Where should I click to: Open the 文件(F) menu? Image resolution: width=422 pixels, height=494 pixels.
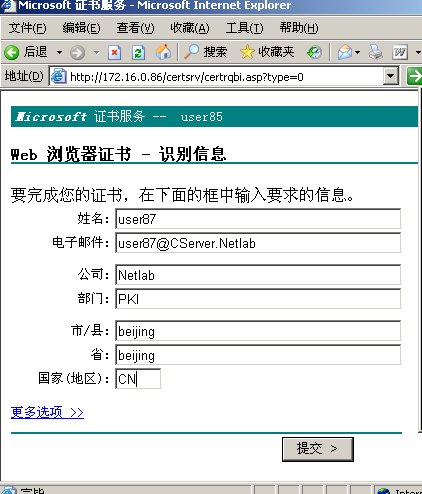pyautogui.click(x=27, y=28)
